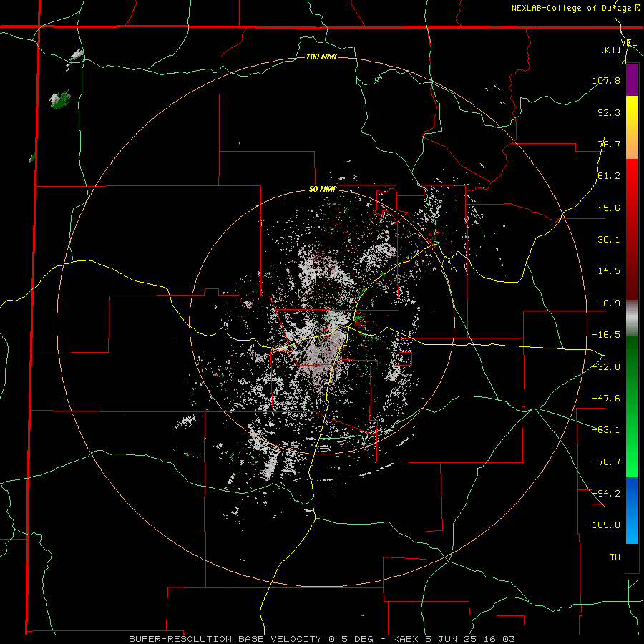644x644 pixels.
Task: Click the purple segment of the color bar
Action: (632, 79)
